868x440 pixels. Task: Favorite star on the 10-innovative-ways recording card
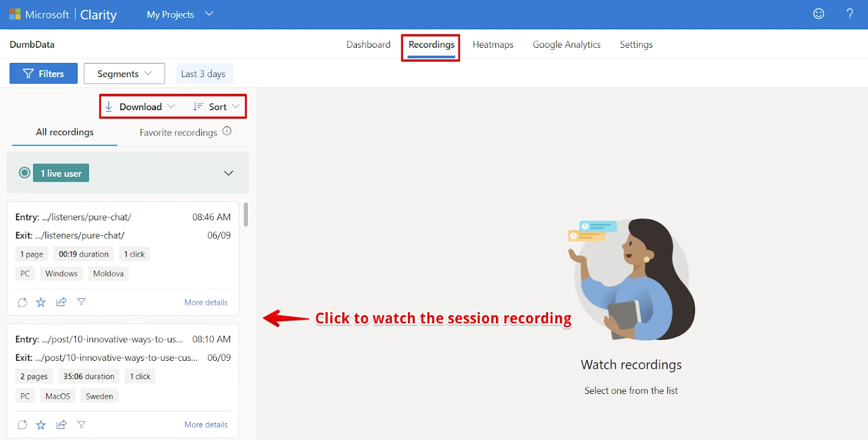click(41, 425)
